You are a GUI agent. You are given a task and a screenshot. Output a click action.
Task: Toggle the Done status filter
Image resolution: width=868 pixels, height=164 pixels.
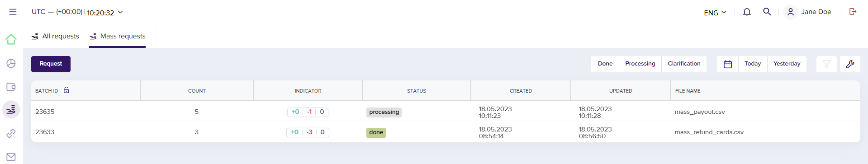coord(605,64)
